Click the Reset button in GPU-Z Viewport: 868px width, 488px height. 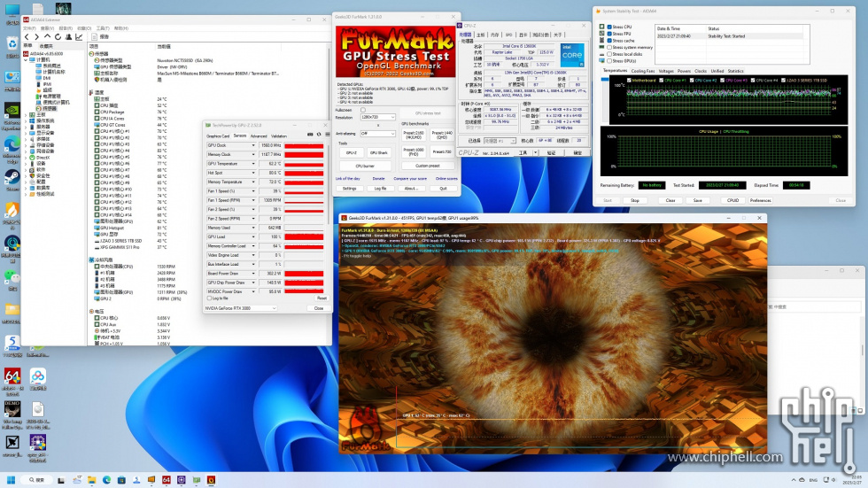coord(322,298)
